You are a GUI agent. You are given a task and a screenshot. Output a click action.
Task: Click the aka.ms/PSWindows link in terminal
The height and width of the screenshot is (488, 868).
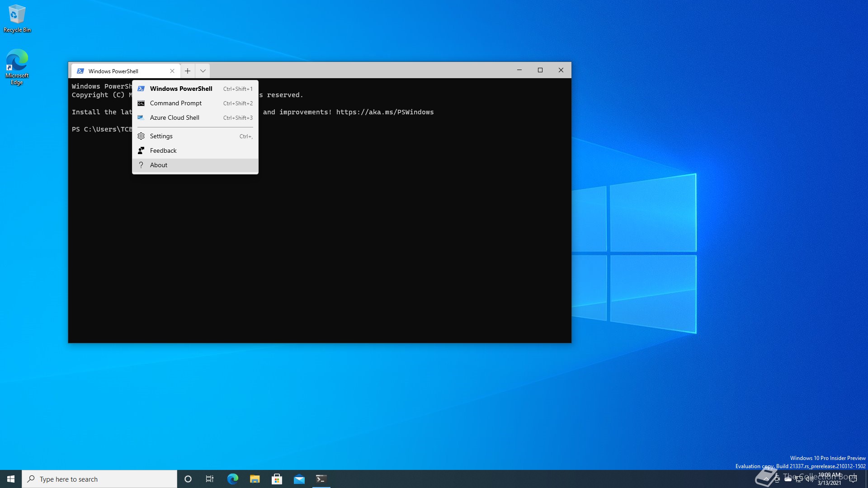pyautogui.click(x=385, y=112)
